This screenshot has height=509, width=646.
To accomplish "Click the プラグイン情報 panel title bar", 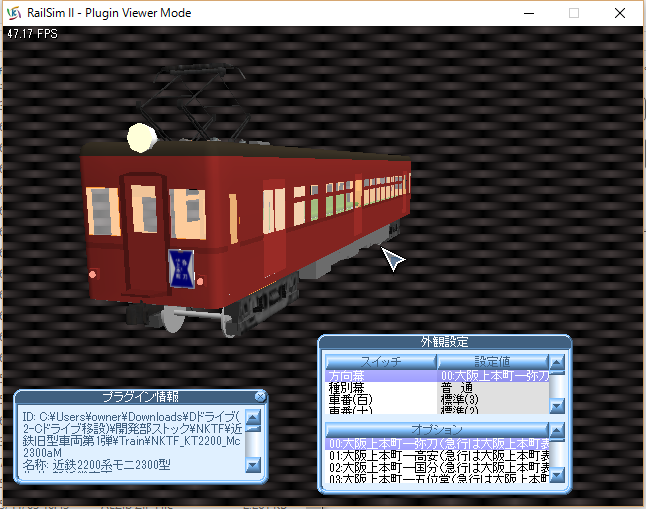I will (140, 396).
